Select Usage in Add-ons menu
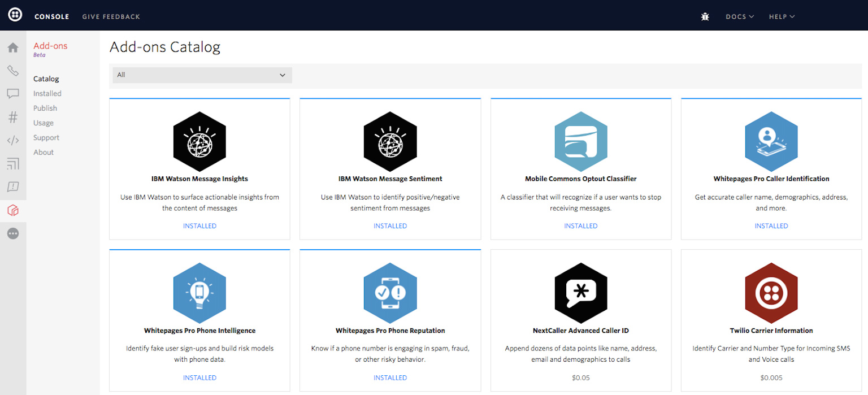Viewport: 868px width, 395px height. coord(44,123)
